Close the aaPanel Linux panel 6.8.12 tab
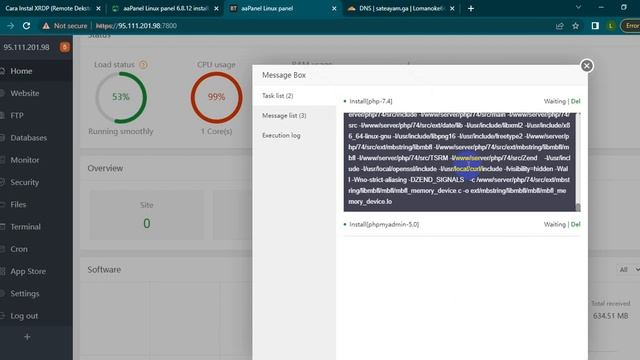Viewport: 640px width, 360px height. (x=216, y=8)
